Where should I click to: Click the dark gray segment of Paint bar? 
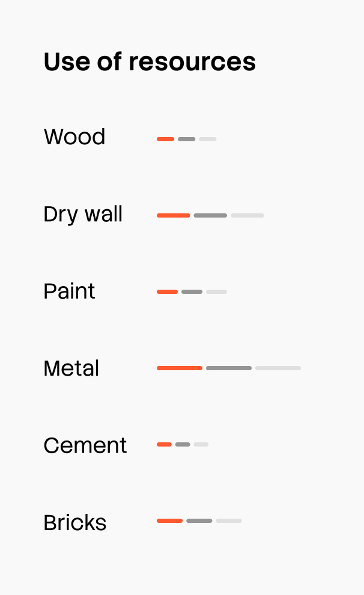point(192,291)
